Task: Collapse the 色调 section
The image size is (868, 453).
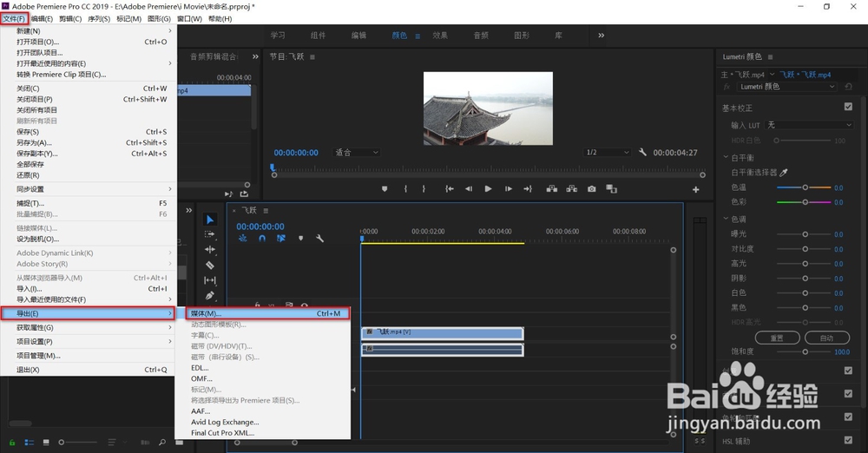Action: click(726, 219)
